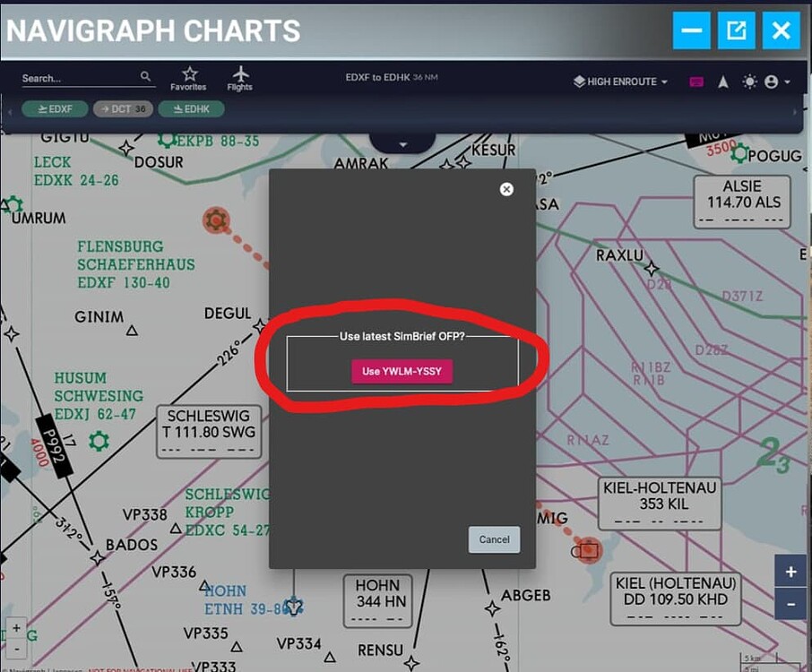Cancel the SimBrief OFP dialog
This screenshot has width=812, height=672.
pos(494,539)
